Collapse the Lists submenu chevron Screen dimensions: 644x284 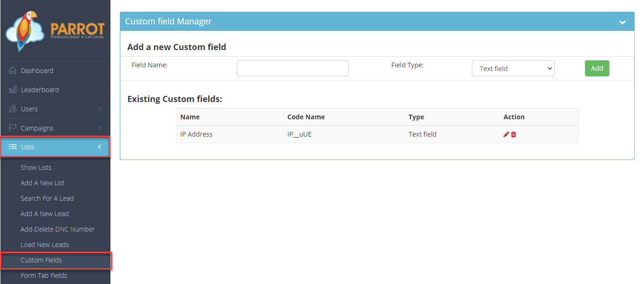coord(99,147)
